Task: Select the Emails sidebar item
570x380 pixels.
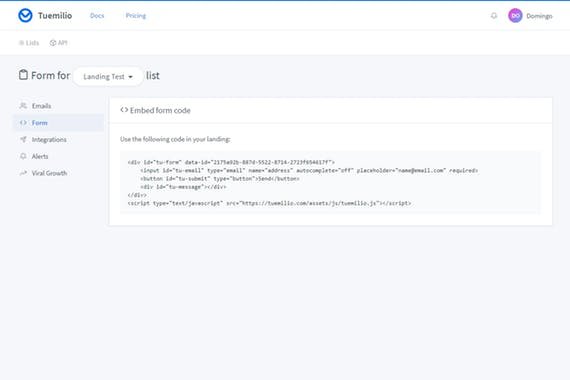Action: click(59, 106)
